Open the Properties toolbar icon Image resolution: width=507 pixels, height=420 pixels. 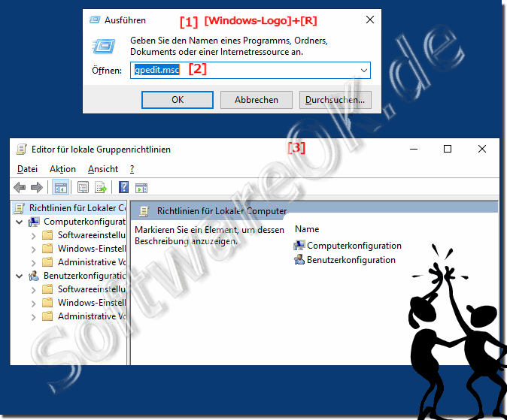83,187
